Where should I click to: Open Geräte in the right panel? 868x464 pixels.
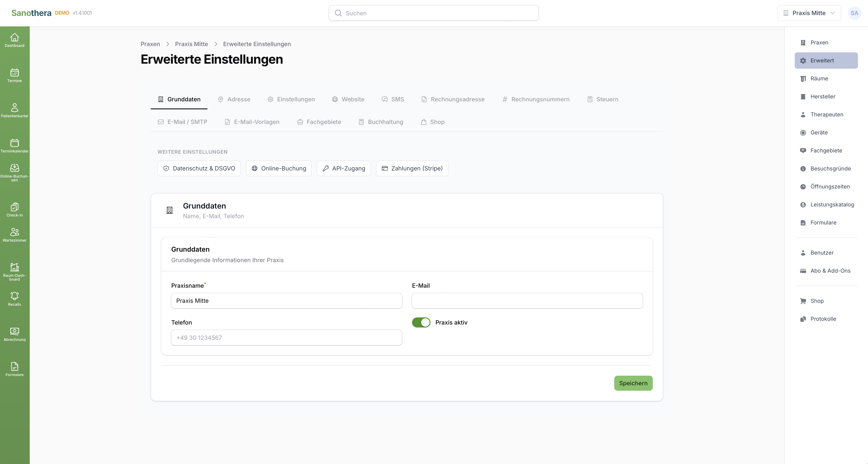826,132
